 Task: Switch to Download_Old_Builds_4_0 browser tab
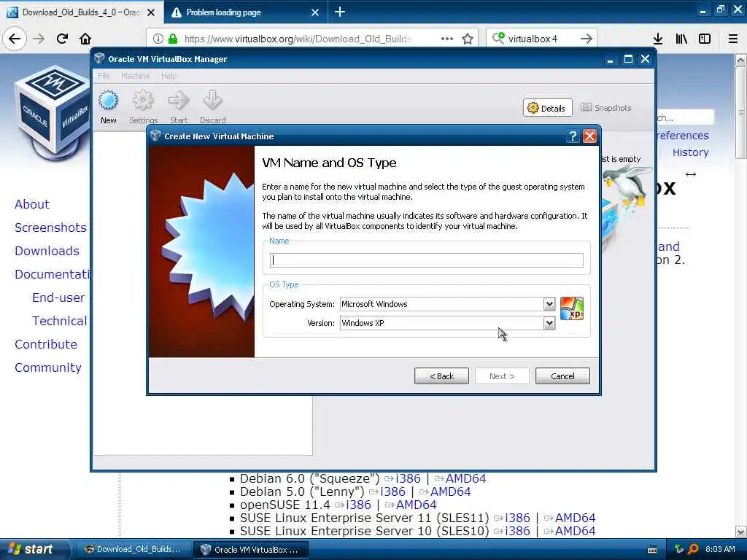tap(81, 12)
